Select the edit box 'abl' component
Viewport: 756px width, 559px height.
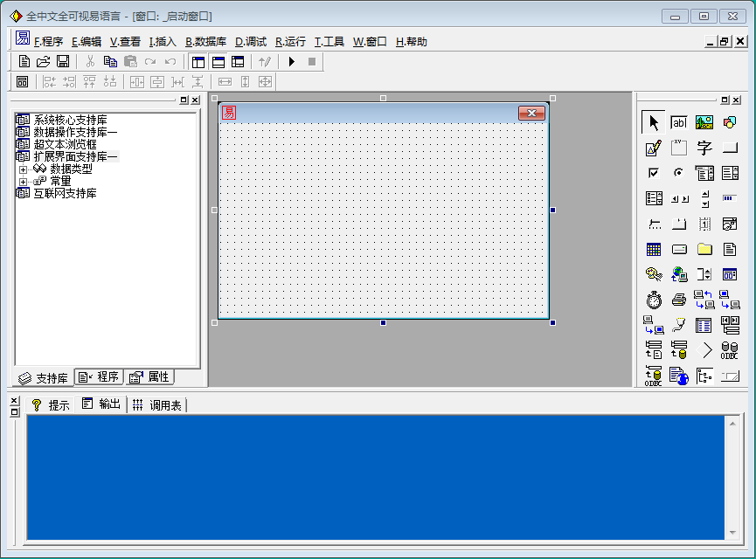pyautogui.click(x=678, y=122)
